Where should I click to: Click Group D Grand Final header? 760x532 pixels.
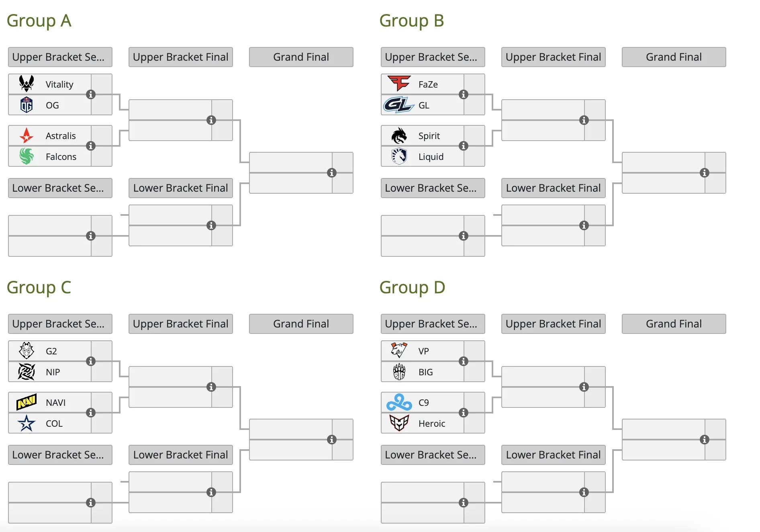pos(674,324)
